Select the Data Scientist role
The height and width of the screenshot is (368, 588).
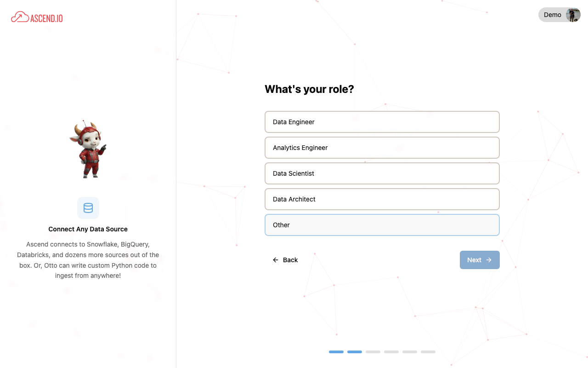382,173
